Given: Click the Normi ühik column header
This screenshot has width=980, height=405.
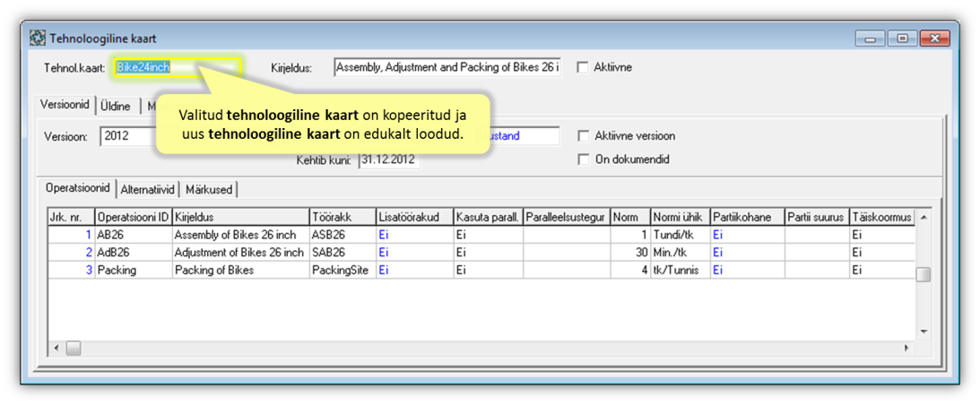Looking at the screenshot, I should (680, 217).
